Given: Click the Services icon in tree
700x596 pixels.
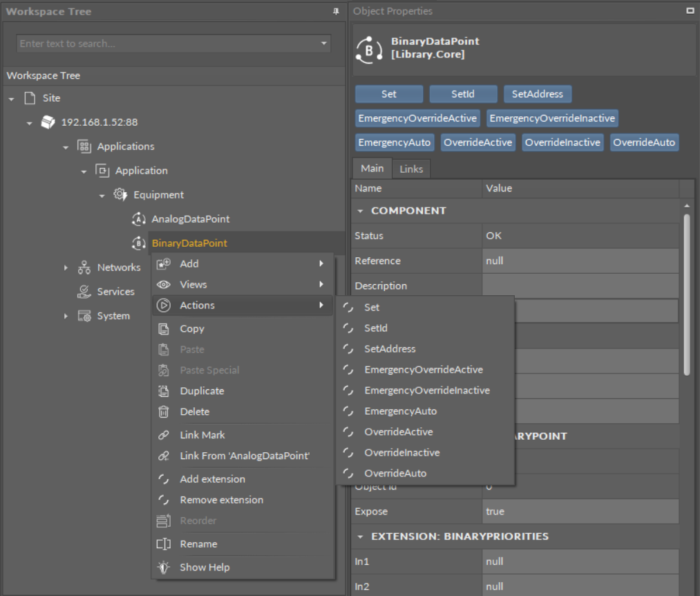Looking at the screenshot, I should pyautogui.click(x=84, y=292).
